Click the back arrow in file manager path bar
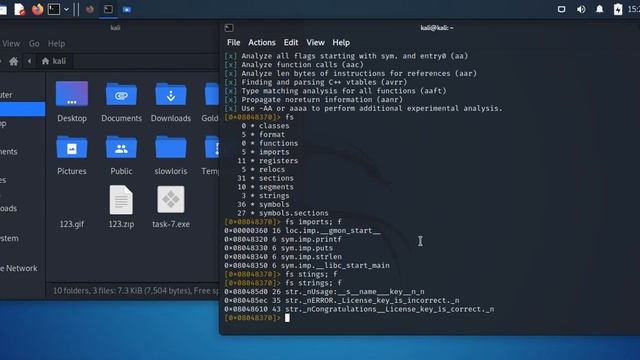This screenshot has width=640, height=360. (x=29, y=61)
